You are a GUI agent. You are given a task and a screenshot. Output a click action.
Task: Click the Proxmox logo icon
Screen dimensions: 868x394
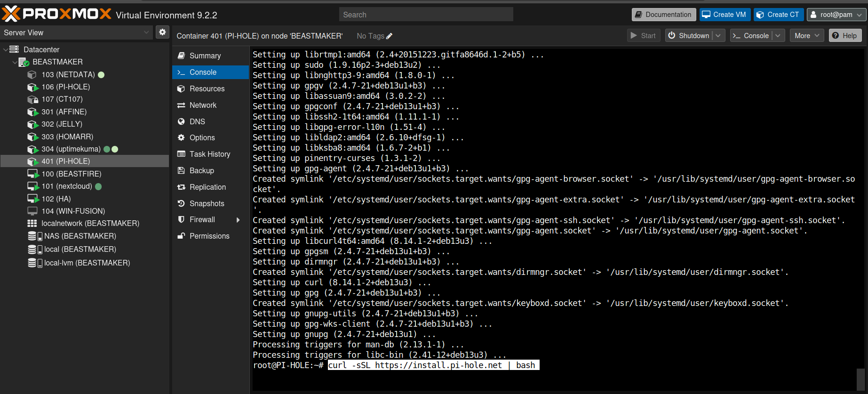(11, 14)
